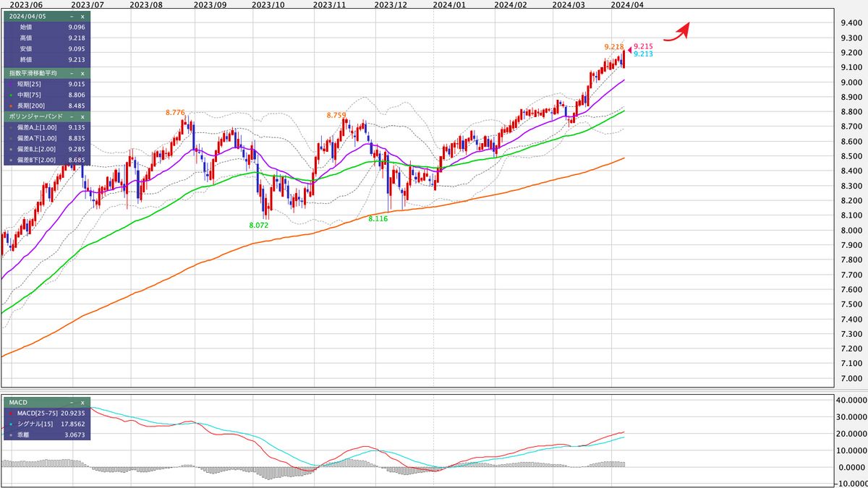Close the 指数平滑移動平均 legend panel

tap(82, 74)
